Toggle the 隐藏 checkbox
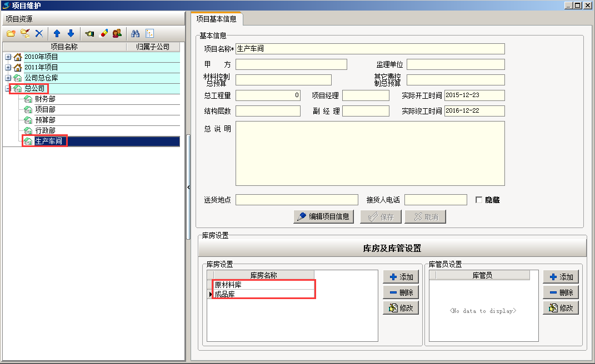The image size is (595, 364). point(479,200)
